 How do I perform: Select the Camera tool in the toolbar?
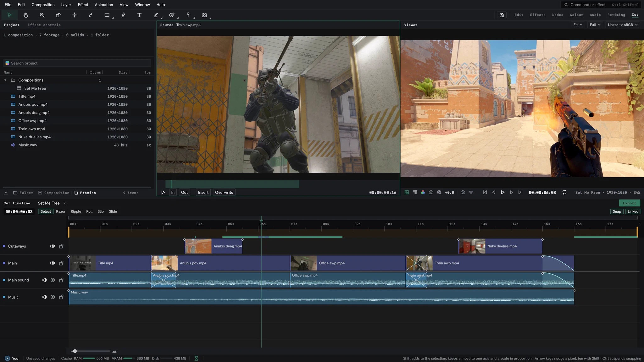click(x=204, y=15)
